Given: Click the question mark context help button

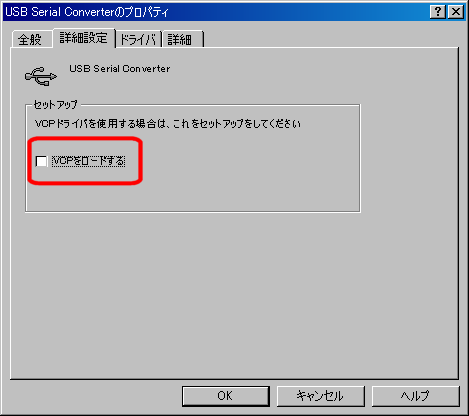Looking at the screenshot, I should coord(438,12).
